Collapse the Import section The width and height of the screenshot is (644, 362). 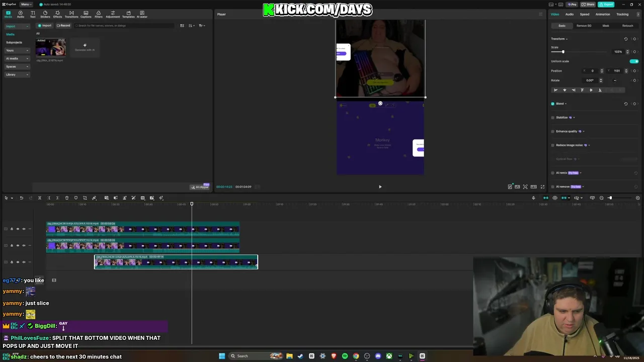pyautogui.click(x=17, y=26)
